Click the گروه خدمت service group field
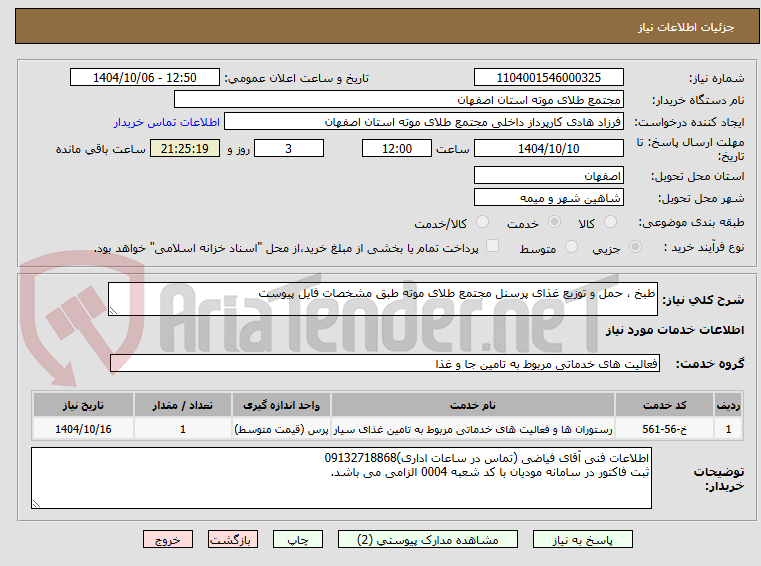 384,364
